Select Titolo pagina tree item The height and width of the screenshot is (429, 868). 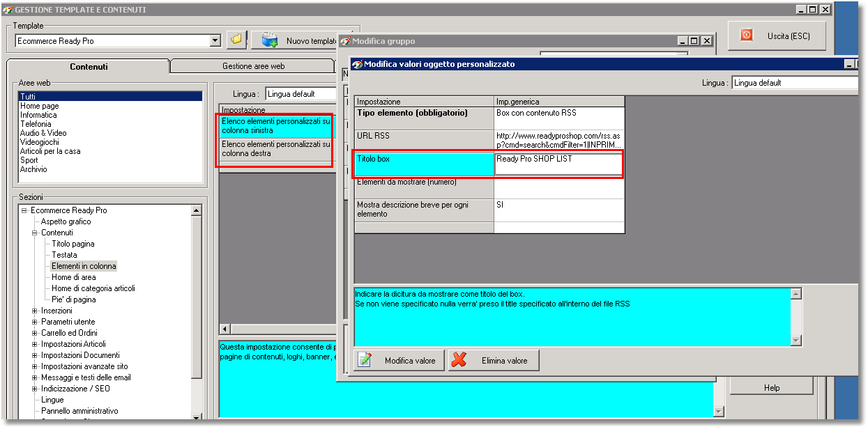point(73,244)
